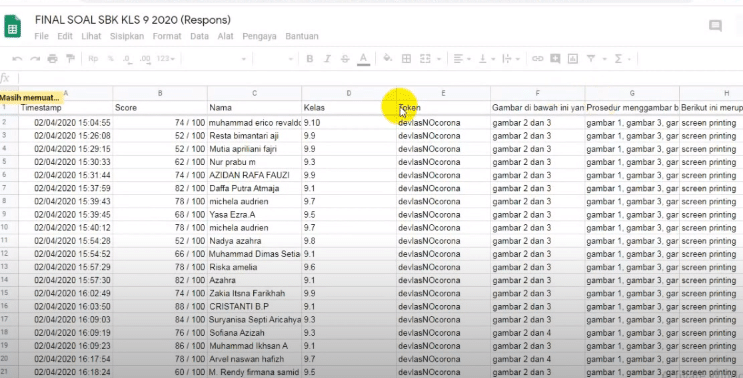743x378 pixels.
Task: Open comment history icon
Action: [x=715, y=26]
